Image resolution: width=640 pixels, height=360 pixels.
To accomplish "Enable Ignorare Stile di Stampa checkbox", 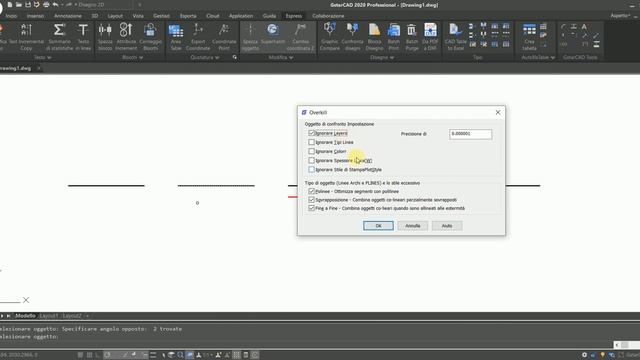I will [311, 169].
